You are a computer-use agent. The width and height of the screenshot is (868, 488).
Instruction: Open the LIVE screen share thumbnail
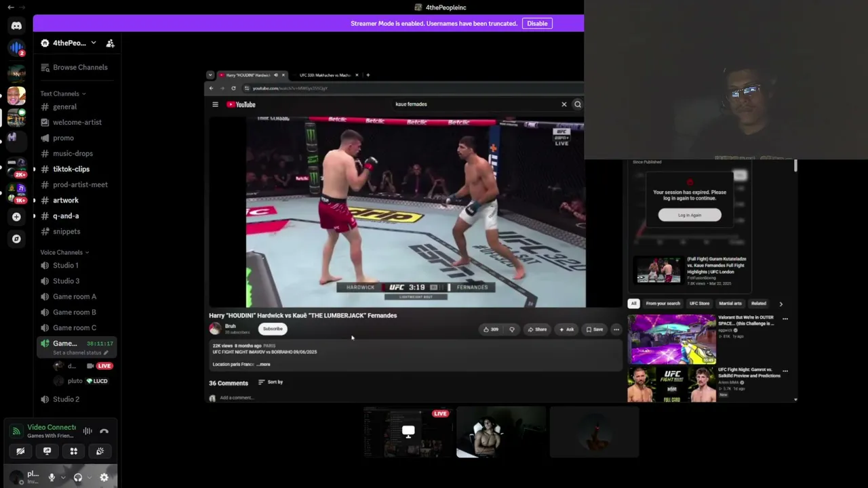point(408,432)
